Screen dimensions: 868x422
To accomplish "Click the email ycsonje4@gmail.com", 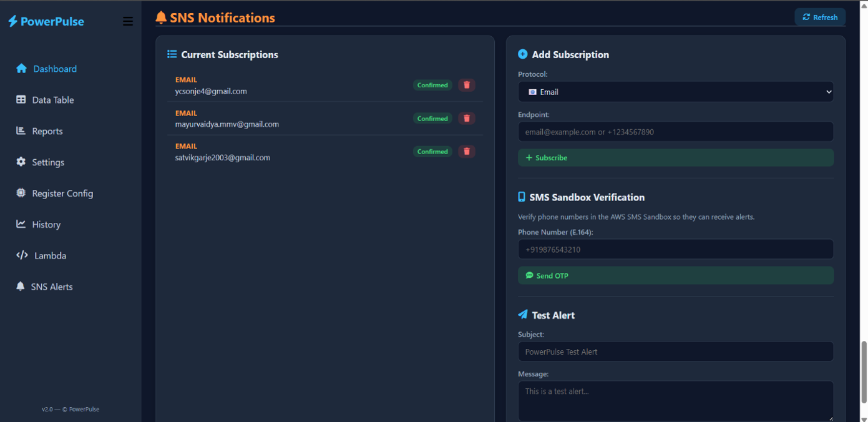I will pos(211,91).
